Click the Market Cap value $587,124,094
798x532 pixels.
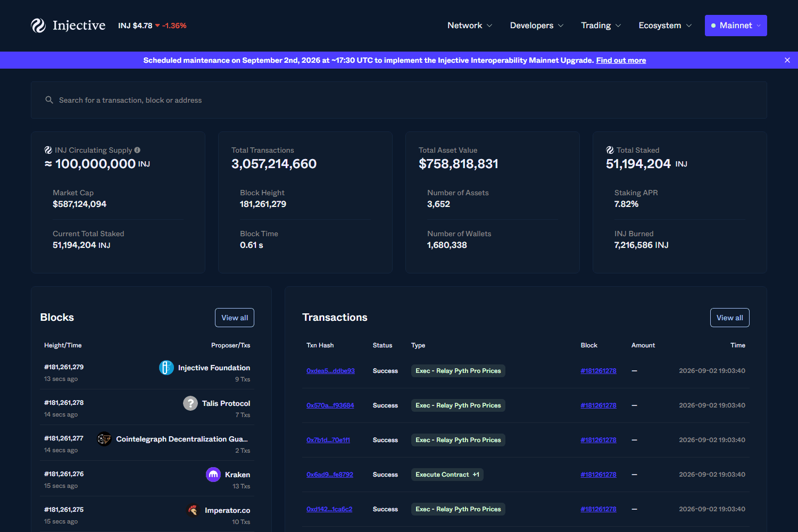point(79,204)
